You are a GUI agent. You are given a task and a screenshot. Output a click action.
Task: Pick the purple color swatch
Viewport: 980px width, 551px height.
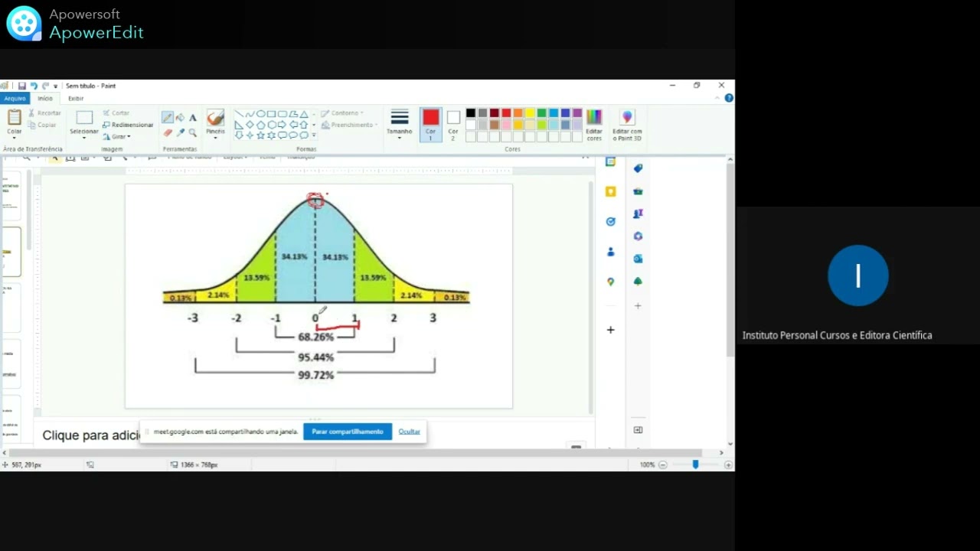[577, 113]
